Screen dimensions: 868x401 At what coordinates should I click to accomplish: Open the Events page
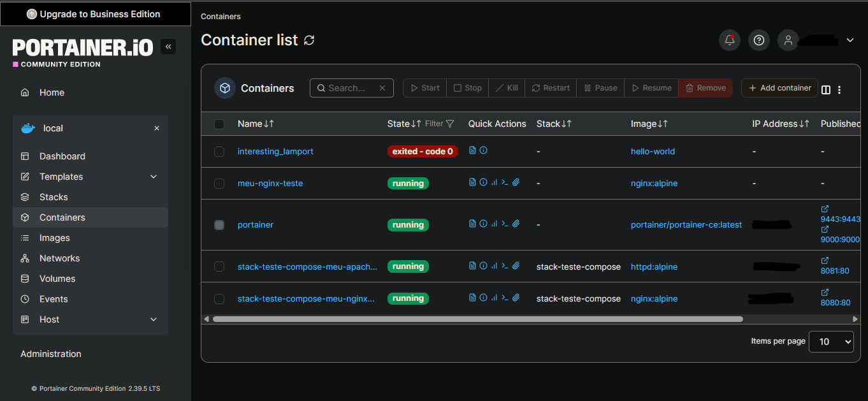(90, 299)
